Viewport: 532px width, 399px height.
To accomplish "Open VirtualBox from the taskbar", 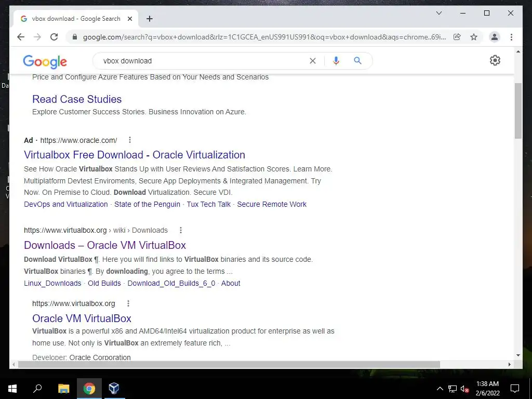I will coord(114,388).
